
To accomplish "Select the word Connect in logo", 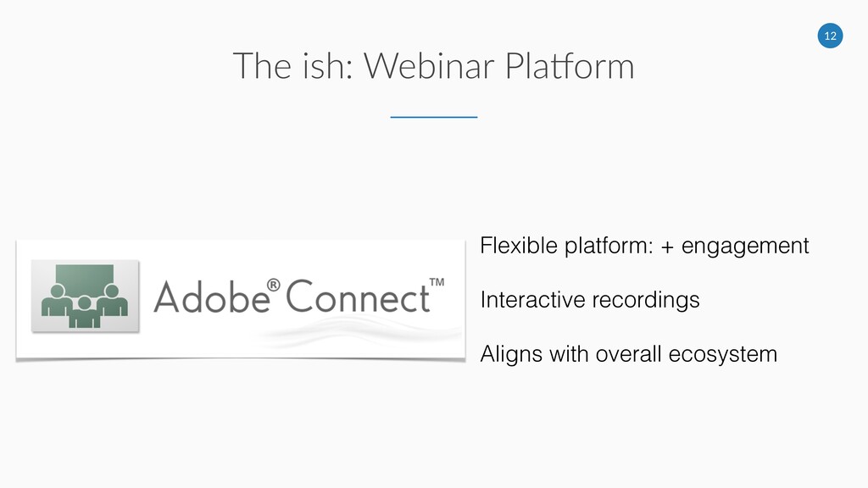I will (x=356, y=299).
